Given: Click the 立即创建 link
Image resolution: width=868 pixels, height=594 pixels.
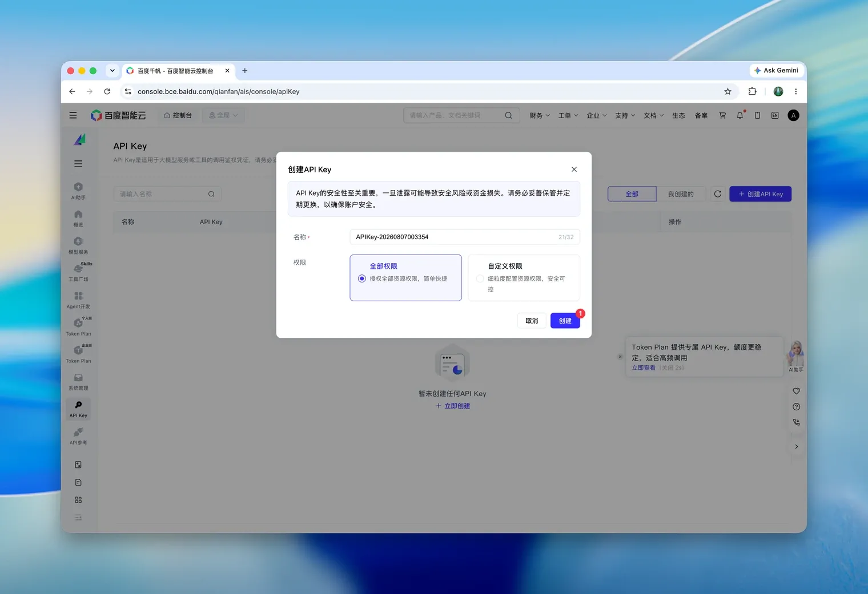Looking at the screenshot, I should (453, 406).
